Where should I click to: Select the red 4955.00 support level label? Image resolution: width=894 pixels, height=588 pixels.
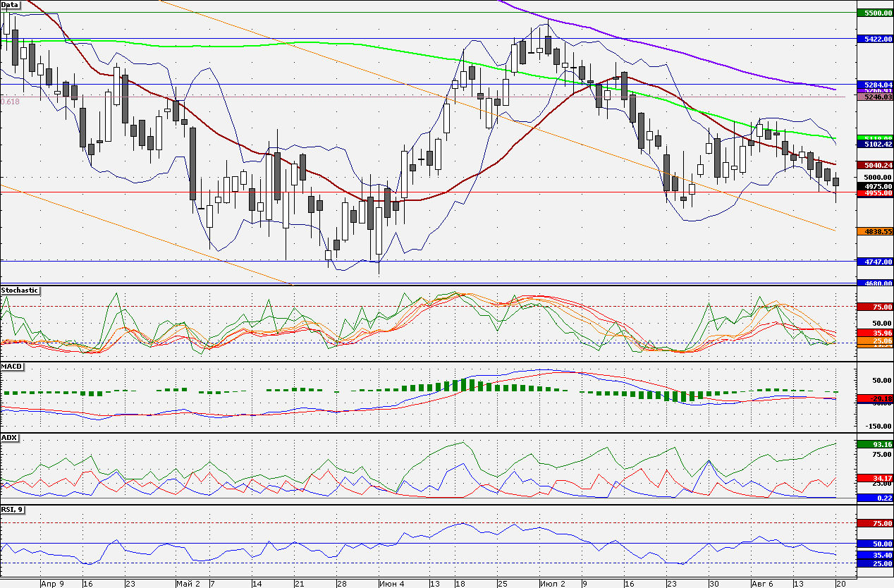874,192
